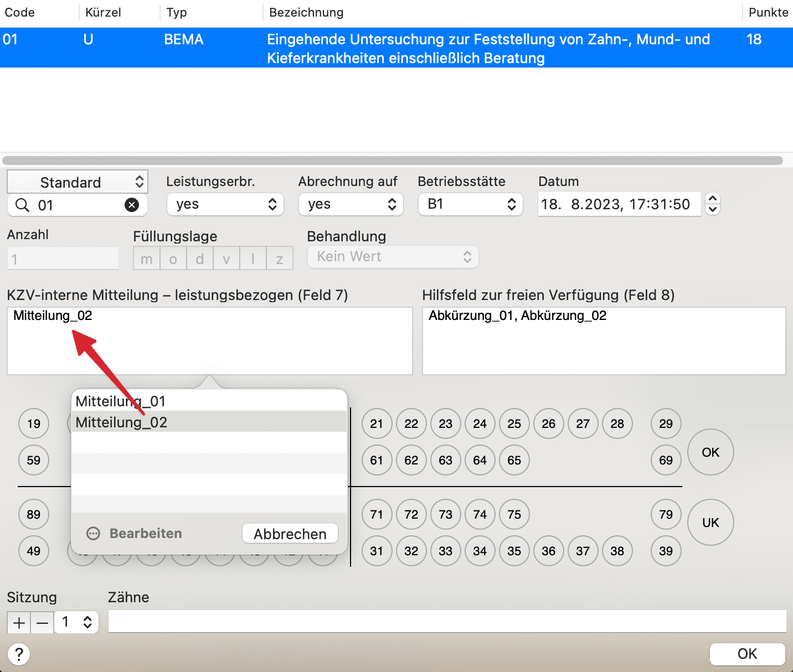Choose Mitteilung_02 from the popup list
This screenshot has width=793, height=672.
point(209,422)
